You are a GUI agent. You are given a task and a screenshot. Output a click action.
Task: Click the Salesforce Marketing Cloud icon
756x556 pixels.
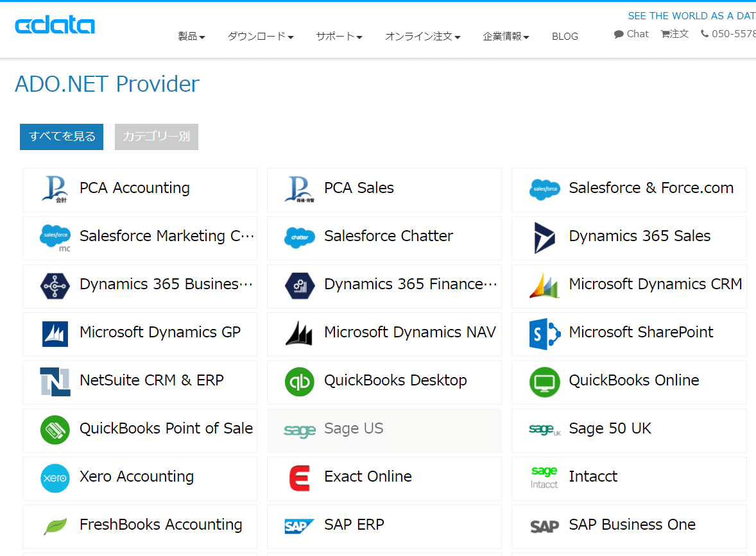coord(55,237)
